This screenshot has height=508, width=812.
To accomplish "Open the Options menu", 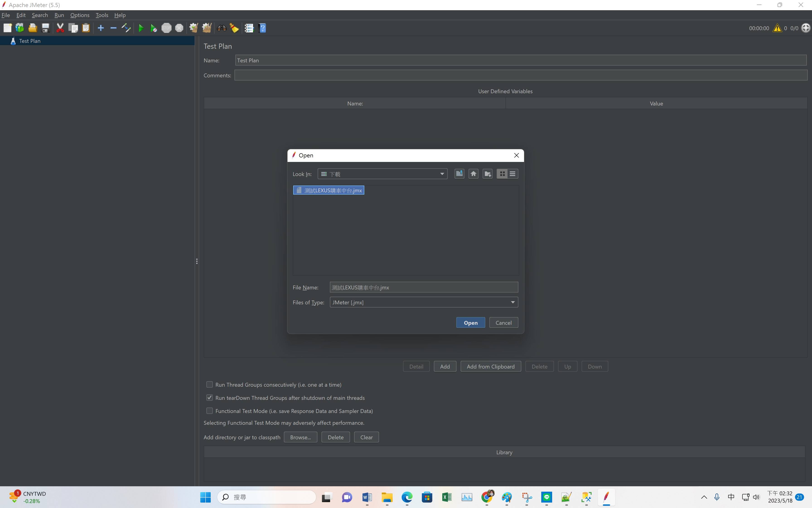I will [x=80, y=15].
